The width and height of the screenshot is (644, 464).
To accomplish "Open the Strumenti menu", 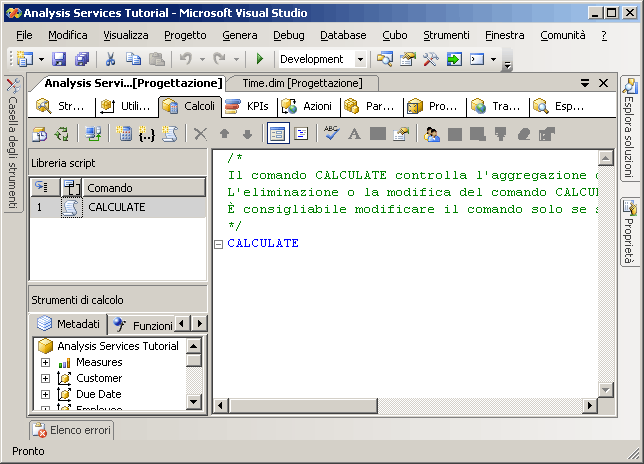I will pos(446,35).
